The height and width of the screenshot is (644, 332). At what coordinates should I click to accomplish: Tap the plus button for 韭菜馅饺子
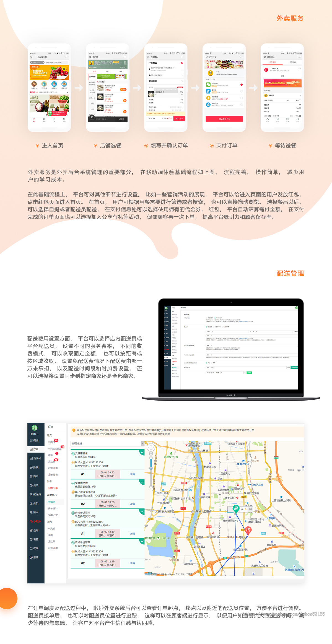pyautogui.click(x=125, y=101)
